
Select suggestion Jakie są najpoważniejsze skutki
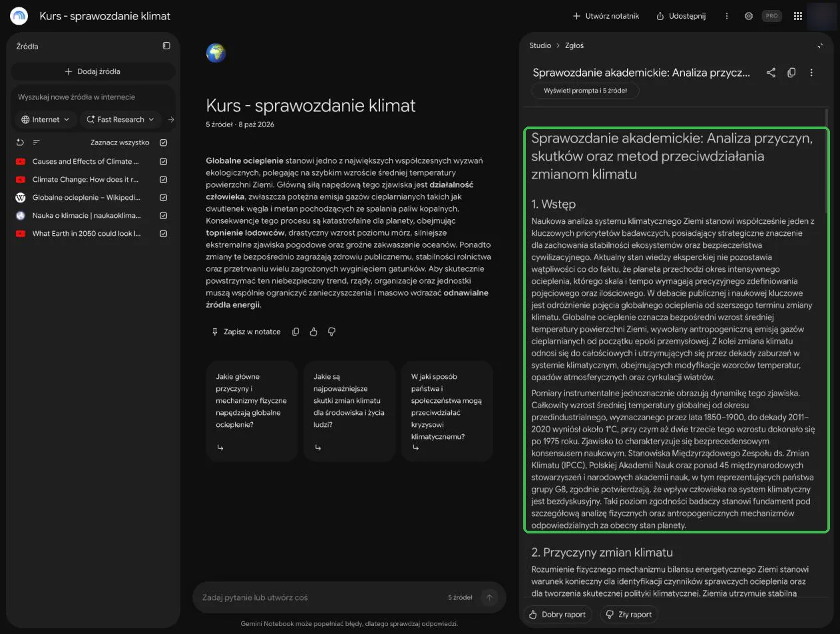pos(349,411)
